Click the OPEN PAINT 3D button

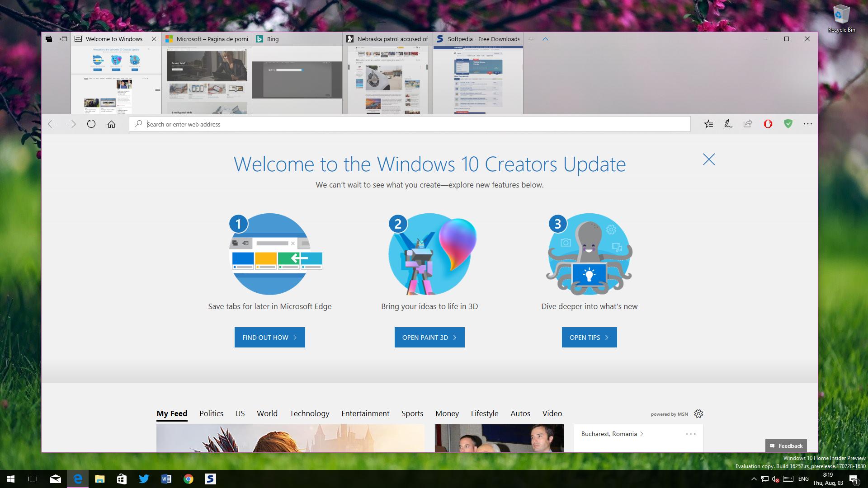click(x=429, y=338)
